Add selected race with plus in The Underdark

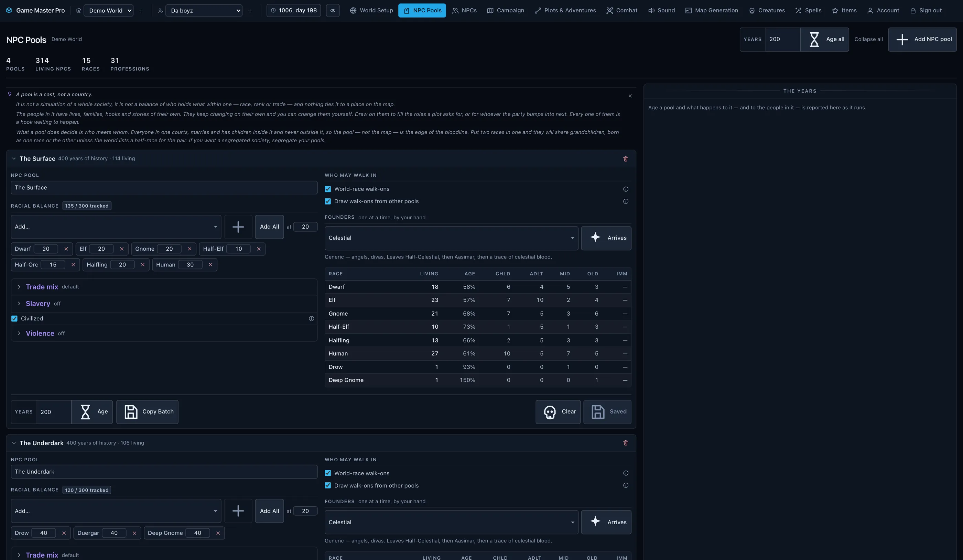(238, 511)
